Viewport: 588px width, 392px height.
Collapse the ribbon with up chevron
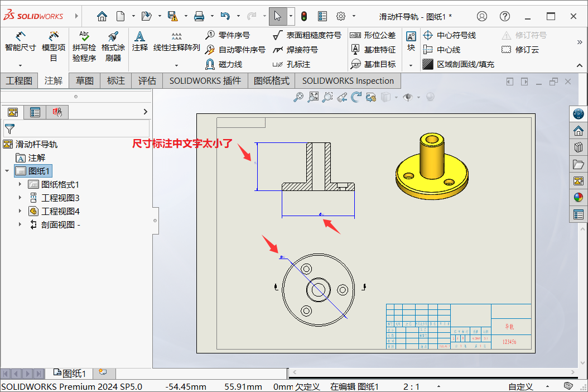tap(580, 65)
